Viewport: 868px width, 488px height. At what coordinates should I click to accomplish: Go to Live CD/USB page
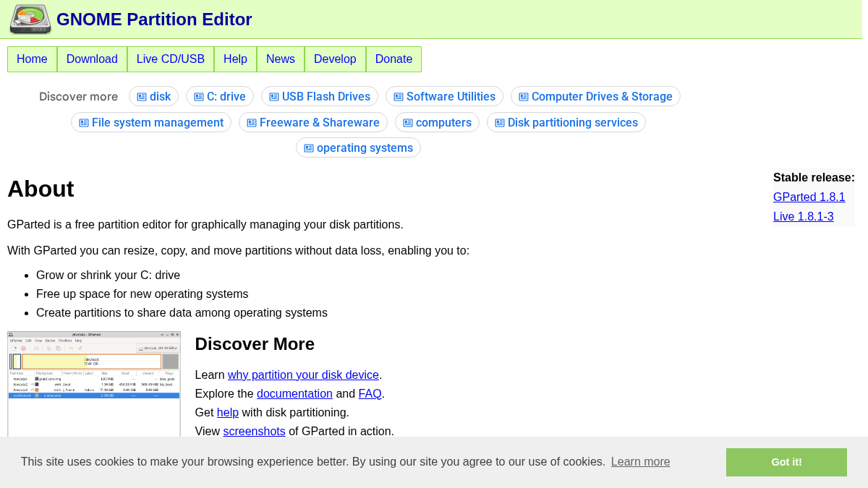coord(171,59)
